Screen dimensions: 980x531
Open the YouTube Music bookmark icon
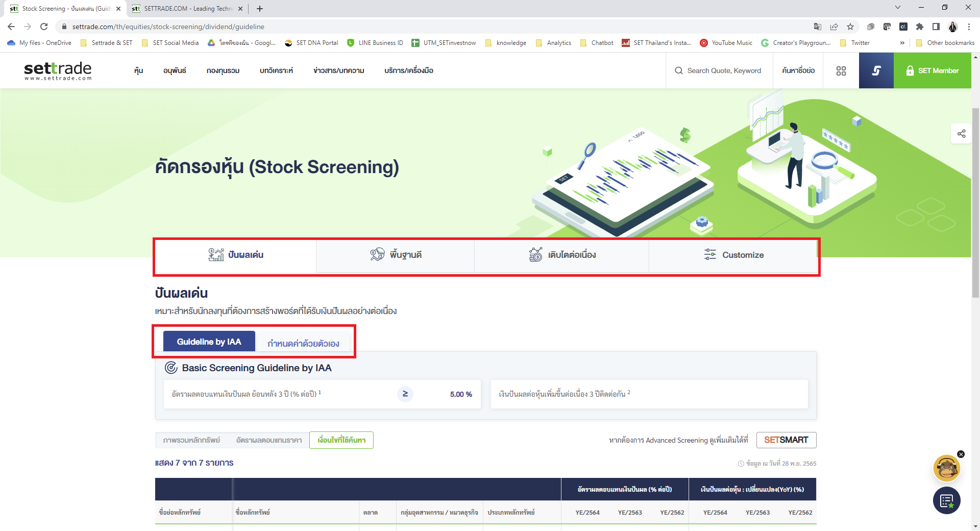coord(704,43)
